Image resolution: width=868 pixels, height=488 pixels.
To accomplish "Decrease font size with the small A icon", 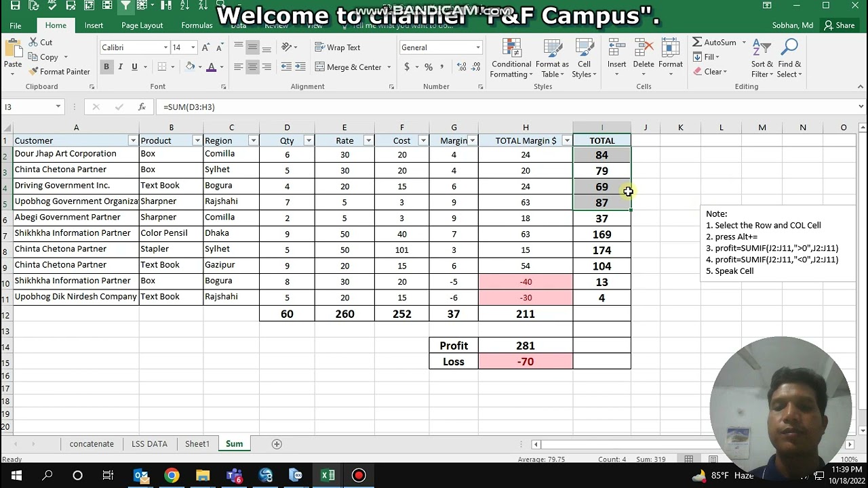I will [220, 47].
